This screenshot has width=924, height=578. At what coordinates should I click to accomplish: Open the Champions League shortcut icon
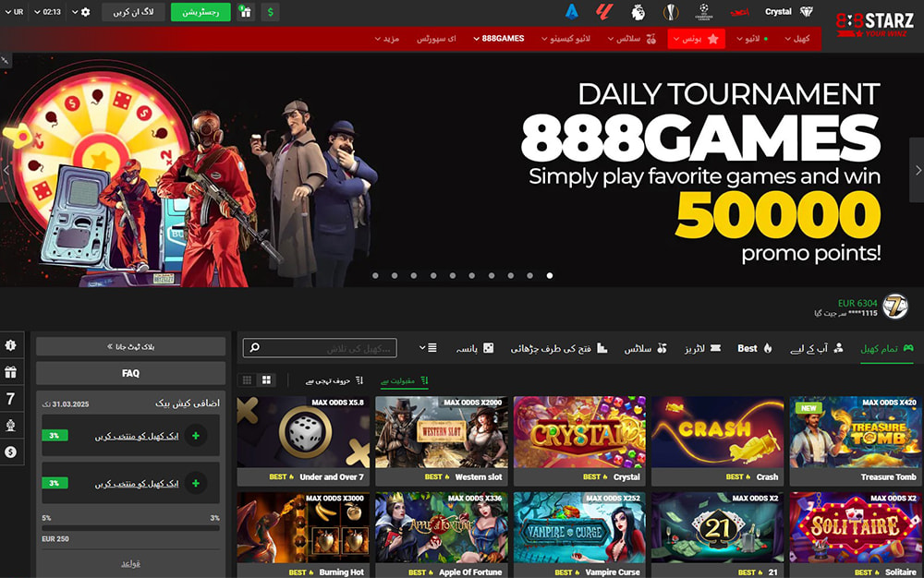703,12
